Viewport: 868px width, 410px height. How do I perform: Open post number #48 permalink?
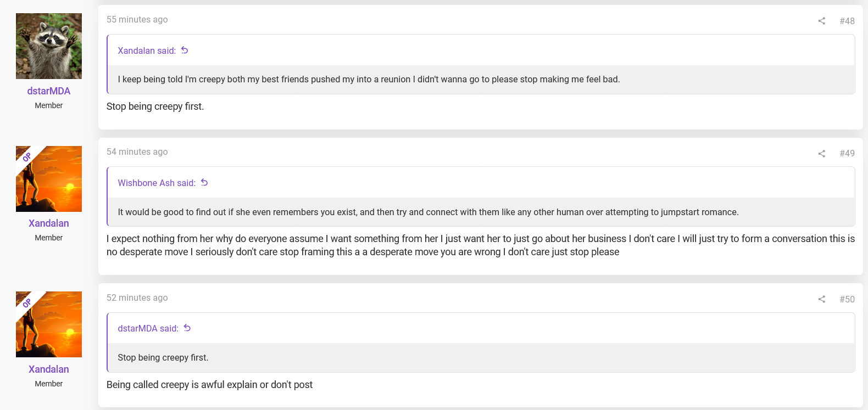click(x=847, y=21)
